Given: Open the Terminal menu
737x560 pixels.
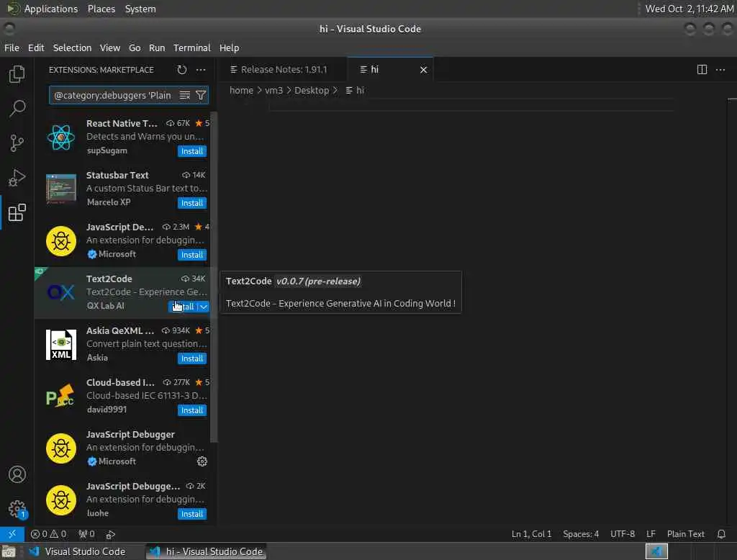Looking at the screenshot, I should click(191, 48).
